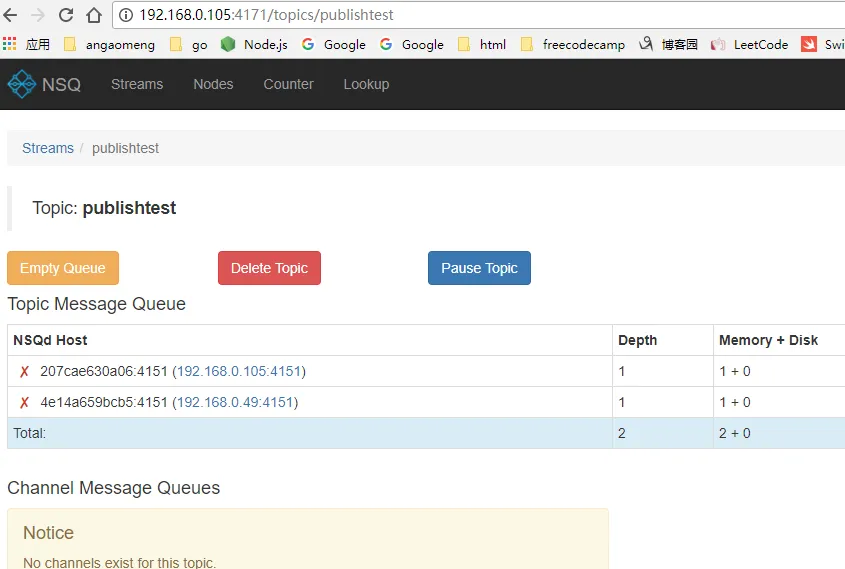The height and width of the screenshot is (569, 845).
Task: Expand the freecodecamp bookmark folder
Action: pyautogui.click(x=570, y=44)
